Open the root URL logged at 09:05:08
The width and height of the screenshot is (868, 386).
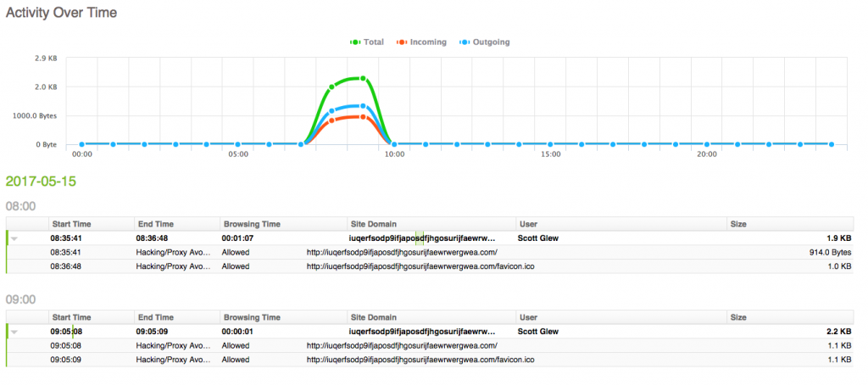click(403, 345)
